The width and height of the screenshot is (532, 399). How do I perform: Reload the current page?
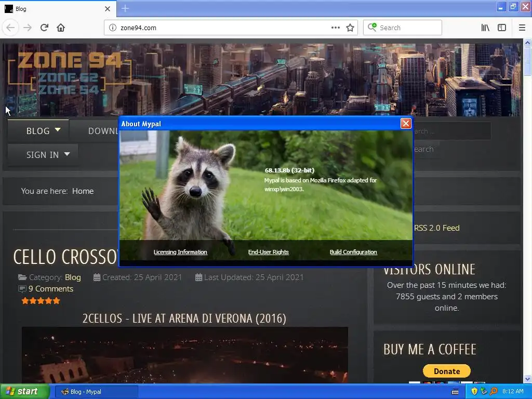[x=44, y=28]
